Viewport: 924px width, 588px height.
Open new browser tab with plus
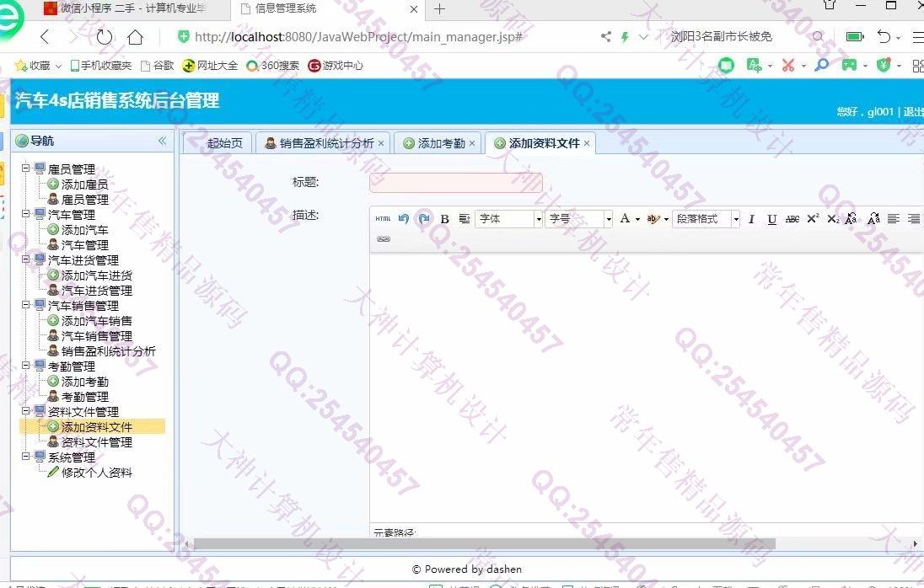(439, 8)
